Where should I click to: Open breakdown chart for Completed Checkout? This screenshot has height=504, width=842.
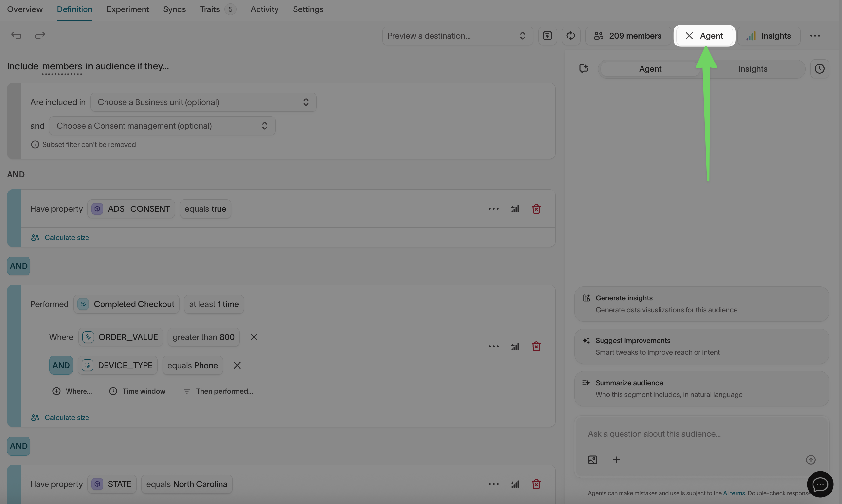point(515,346)
